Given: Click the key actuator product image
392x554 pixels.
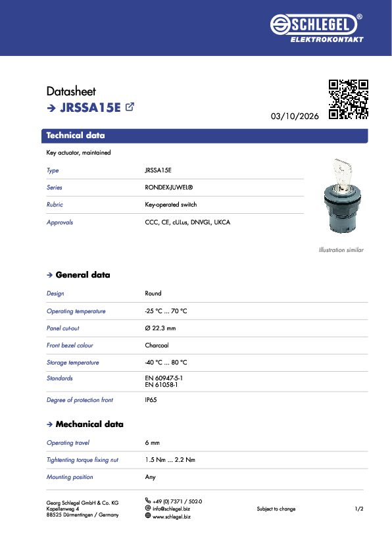Looking at the screenshot, I should click(342, 196).
